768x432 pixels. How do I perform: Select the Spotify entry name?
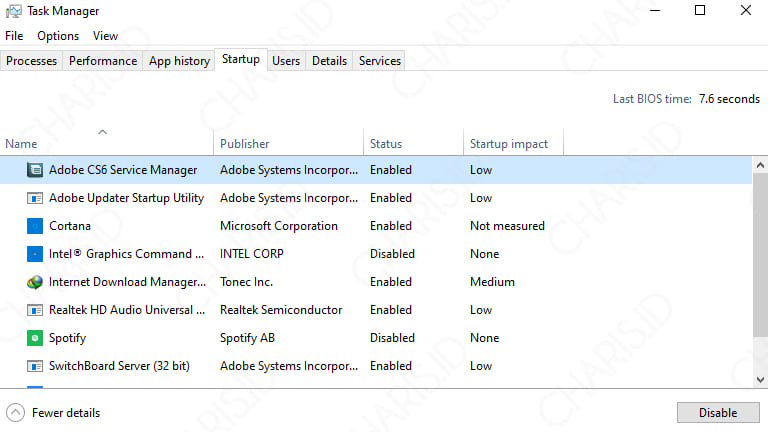68,338
